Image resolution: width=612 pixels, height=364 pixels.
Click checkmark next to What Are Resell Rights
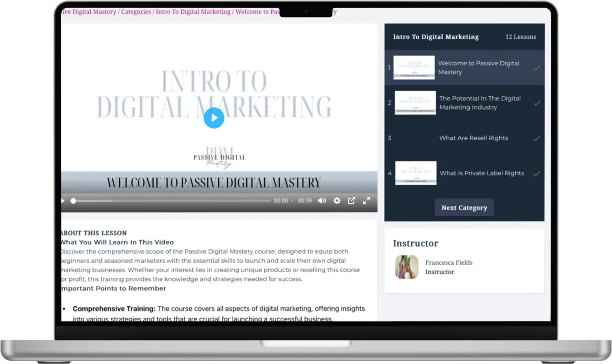tap(537, 138)
